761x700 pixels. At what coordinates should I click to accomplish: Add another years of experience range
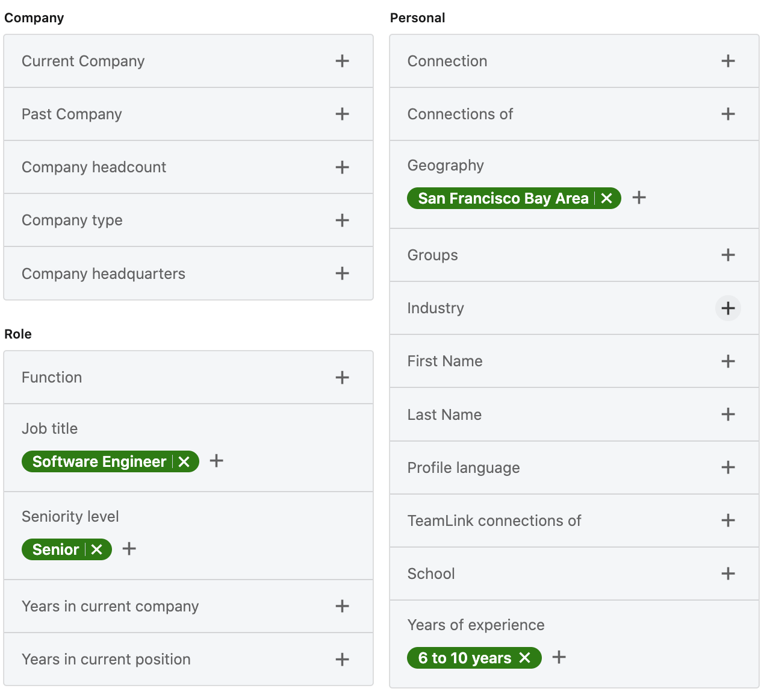[559, 657]
